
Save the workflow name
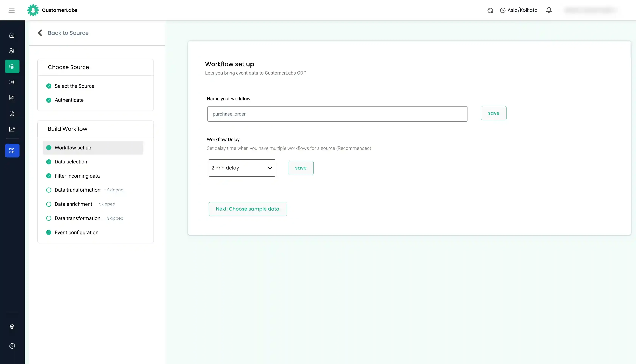click(494, 113)
